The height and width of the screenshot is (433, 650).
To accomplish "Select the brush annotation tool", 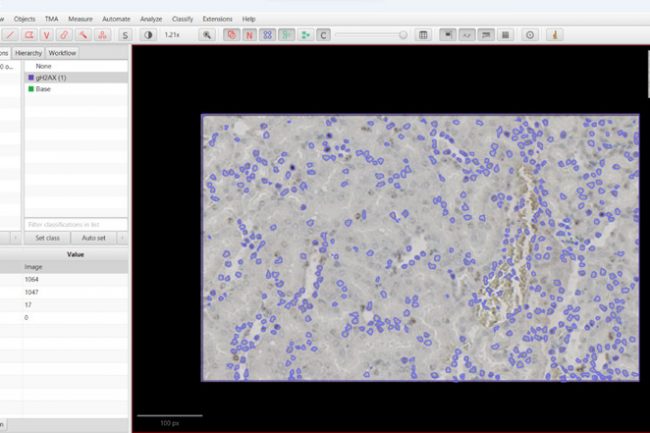I will tap(65, 35).
